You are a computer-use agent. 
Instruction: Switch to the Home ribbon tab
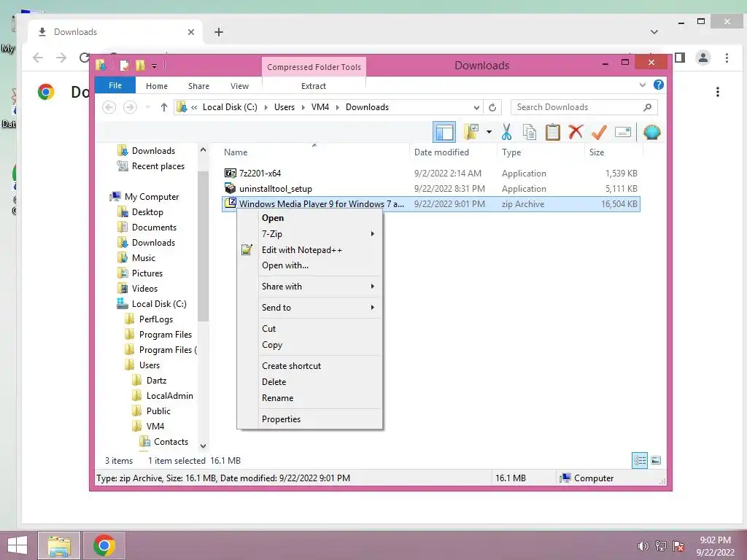click(157, 86)
